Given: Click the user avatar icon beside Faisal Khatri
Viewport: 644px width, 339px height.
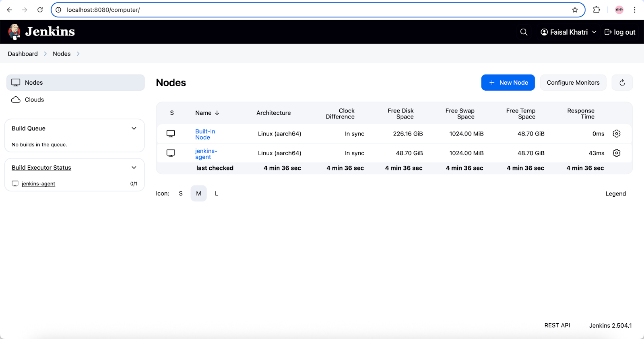Looking at the screenshot, I should pos(544,32).
